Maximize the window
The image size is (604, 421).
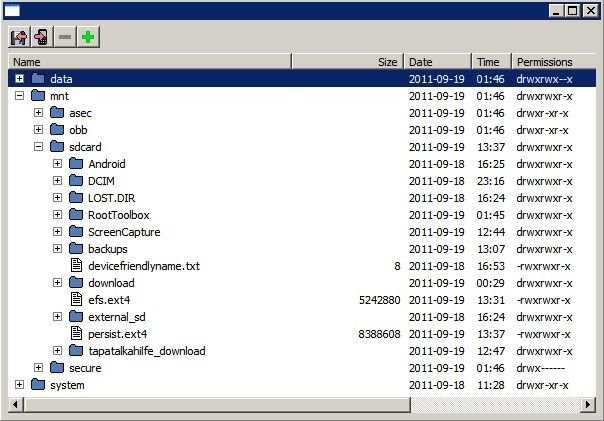[573, 10]
